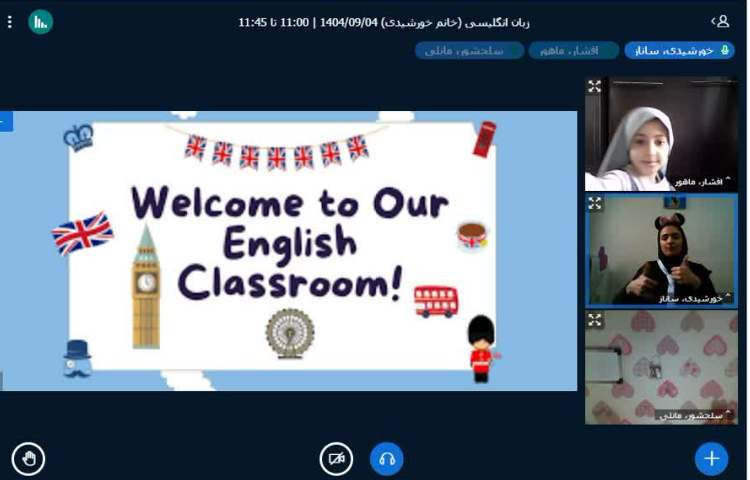Fullscreen the top webcam video

595,87
